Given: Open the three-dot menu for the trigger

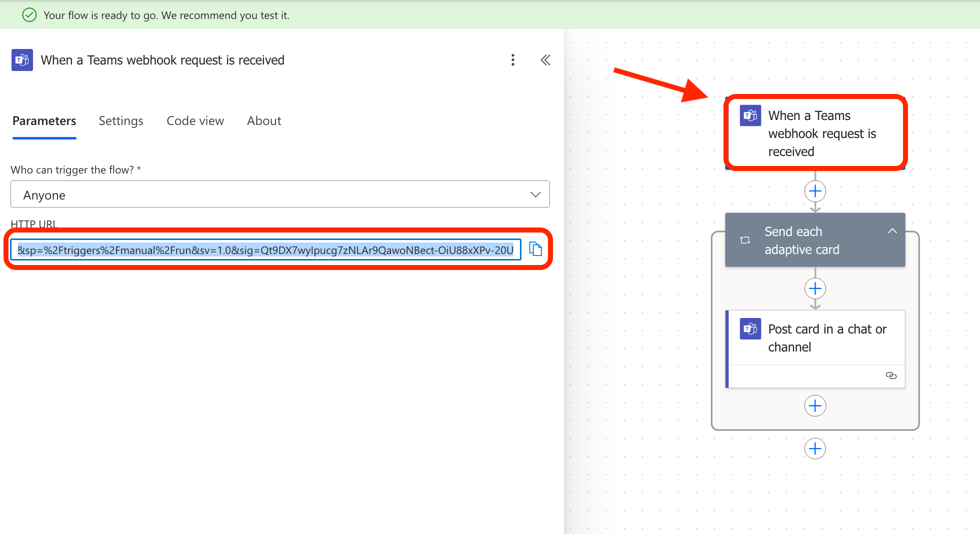Looking at the screenshot, I should 513,60.
